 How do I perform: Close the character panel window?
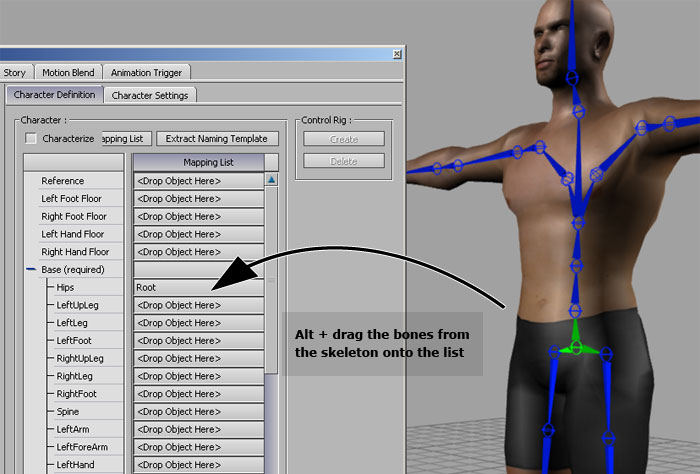coord(397,53)
